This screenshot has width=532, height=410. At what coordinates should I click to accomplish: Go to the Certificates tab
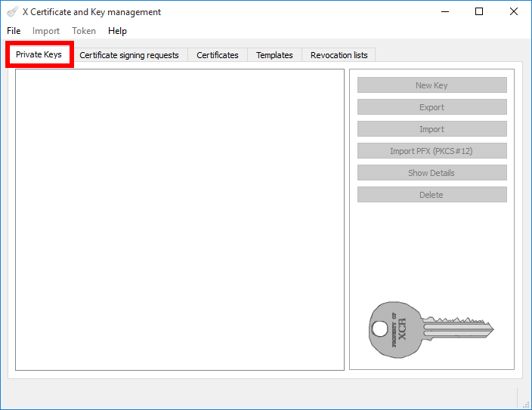218,55
